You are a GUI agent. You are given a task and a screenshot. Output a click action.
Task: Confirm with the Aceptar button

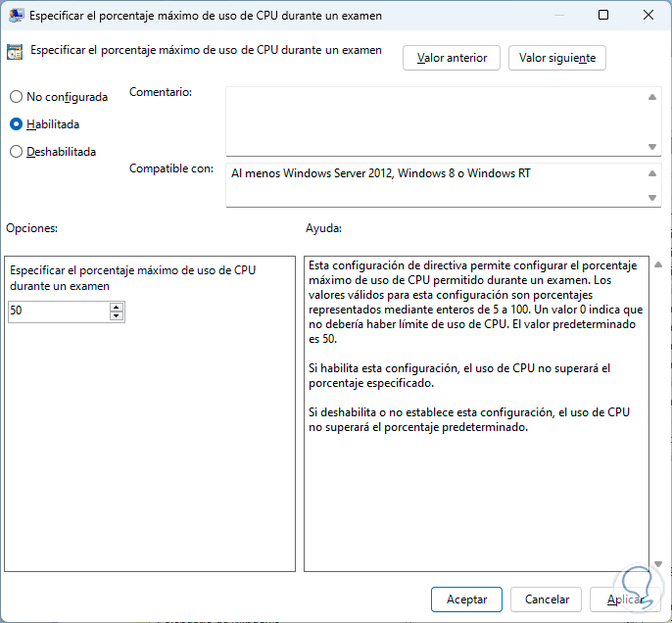click(x=466, y=599)
